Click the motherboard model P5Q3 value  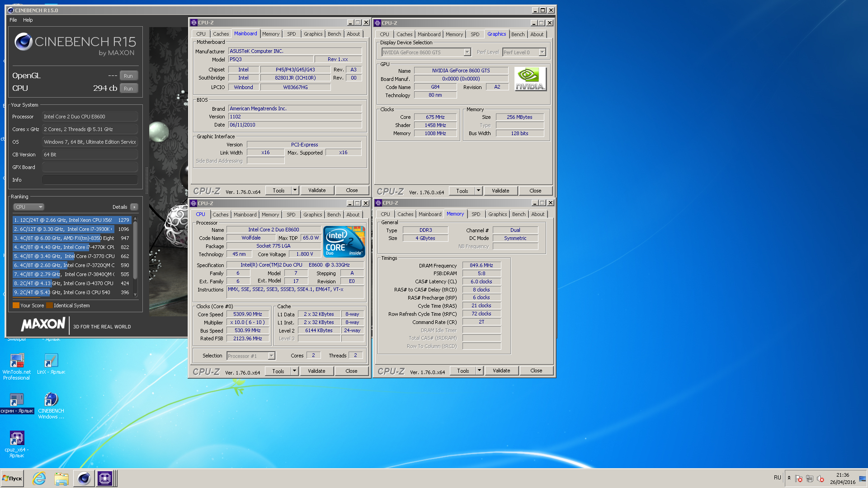click(271, 59)
